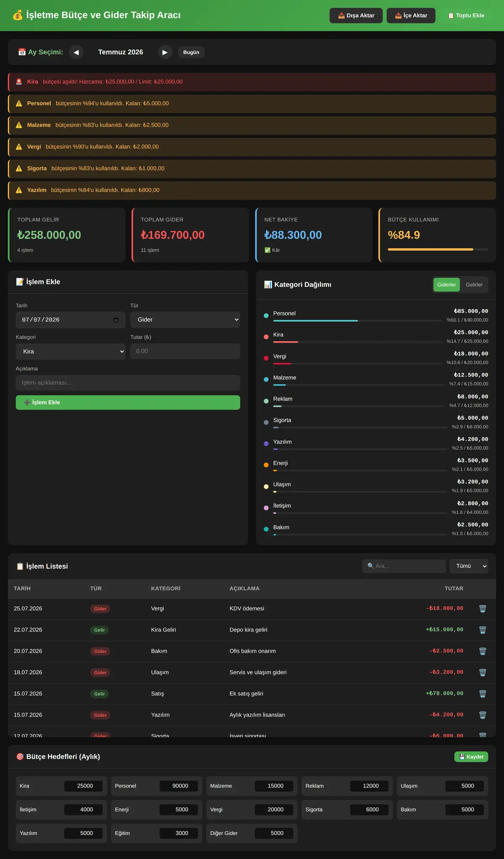Focus the Tutar amount field
The height and width of the screenshot is (859, 504).
pos(185,351)
